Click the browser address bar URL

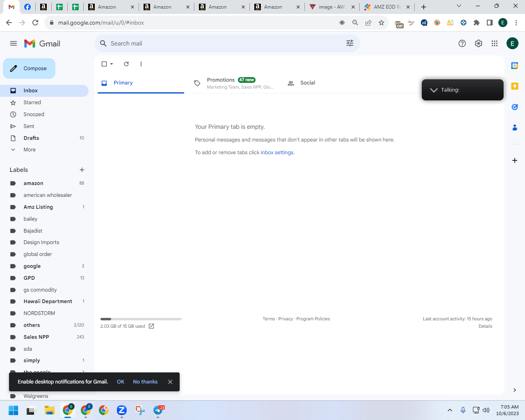coord(101,23)
